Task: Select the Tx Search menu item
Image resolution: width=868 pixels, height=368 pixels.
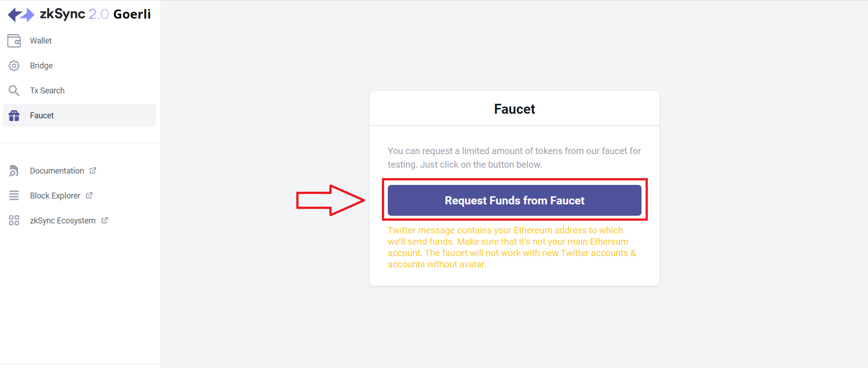Action: (79, 91)
